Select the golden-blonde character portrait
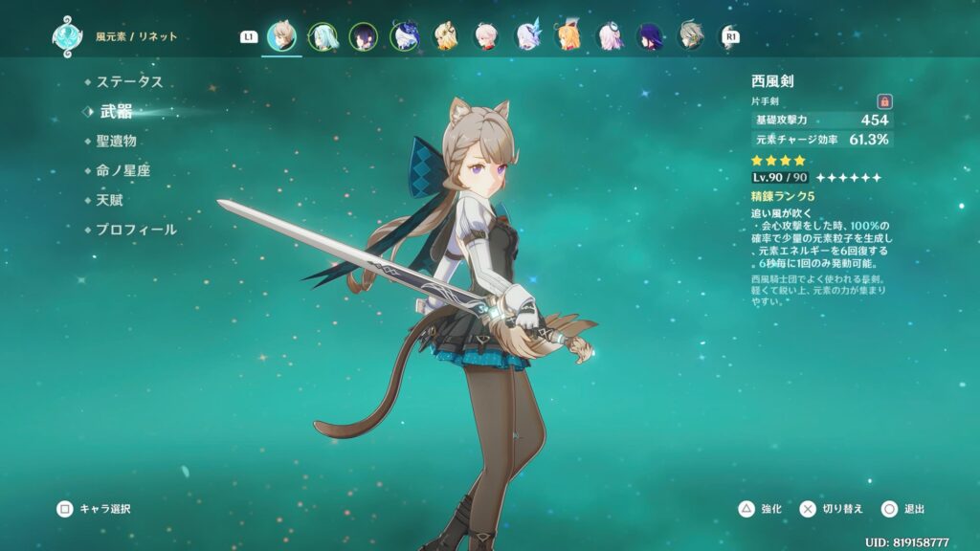The width and height of the screenshot is (980, 551). 446,36
